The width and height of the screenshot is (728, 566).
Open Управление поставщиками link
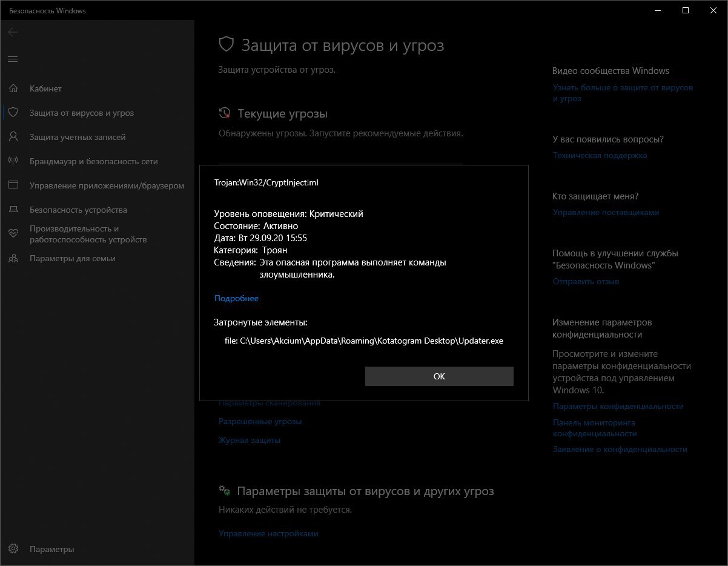point(606,212)
